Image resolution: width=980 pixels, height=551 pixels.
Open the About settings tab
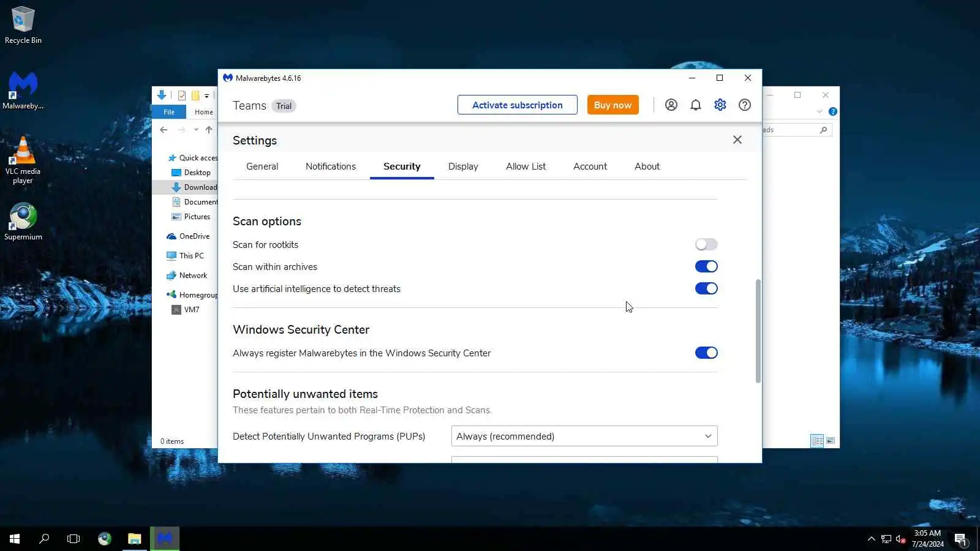[647, 167]
